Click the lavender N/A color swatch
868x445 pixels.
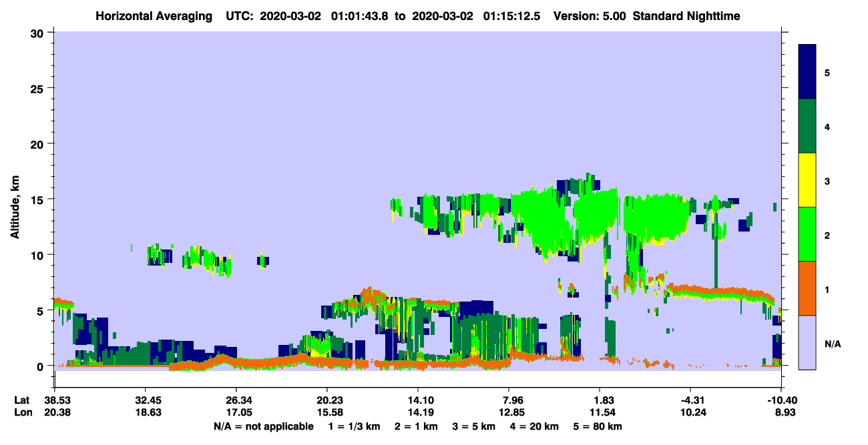(x=807, y=342)
